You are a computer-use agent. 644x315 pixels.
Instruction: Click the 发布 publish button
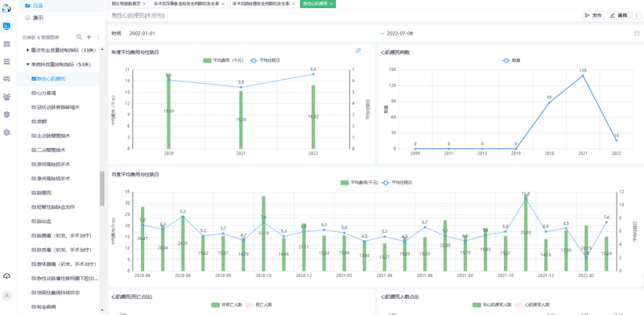[593, 15]
